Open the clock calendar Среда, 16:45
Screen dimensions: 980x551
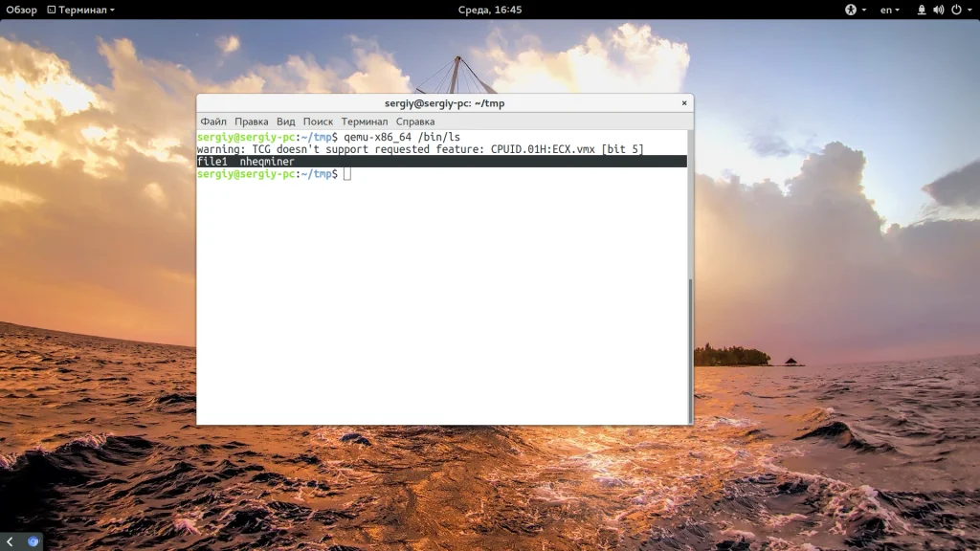point(490,10)
